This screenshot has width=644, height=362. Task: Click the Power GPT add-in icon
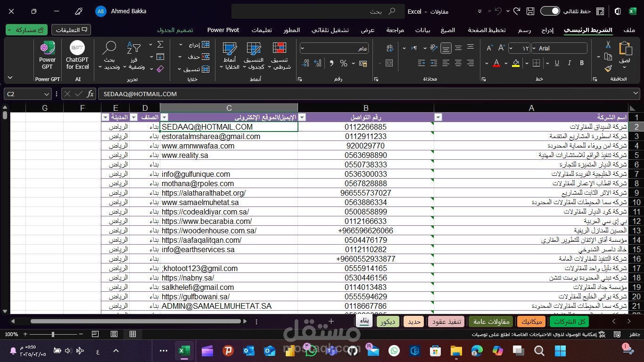[x=47, y=56]
